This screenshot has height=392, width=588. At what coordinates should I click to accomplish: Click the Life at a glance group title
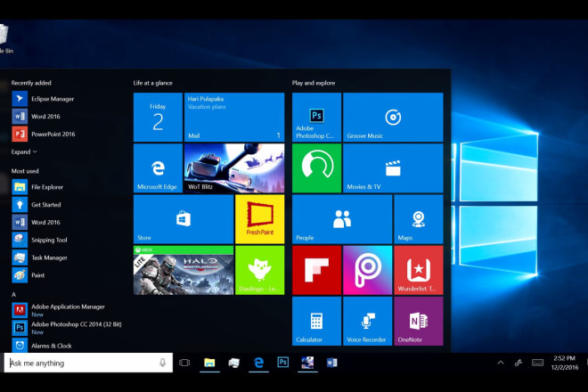[153, 83]
